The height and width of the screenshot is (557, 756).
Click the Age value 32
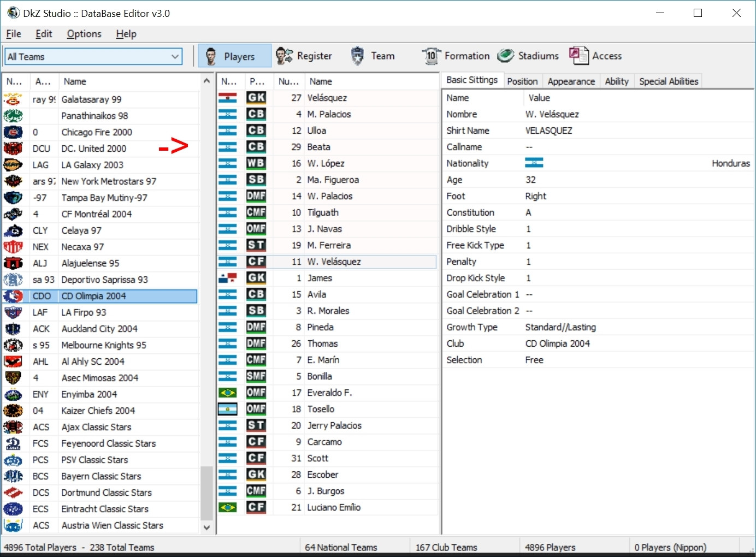(530, 180)
